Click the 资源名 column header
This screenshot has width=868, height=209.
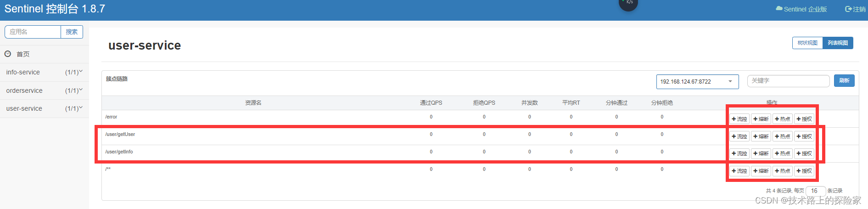point(253,103)
